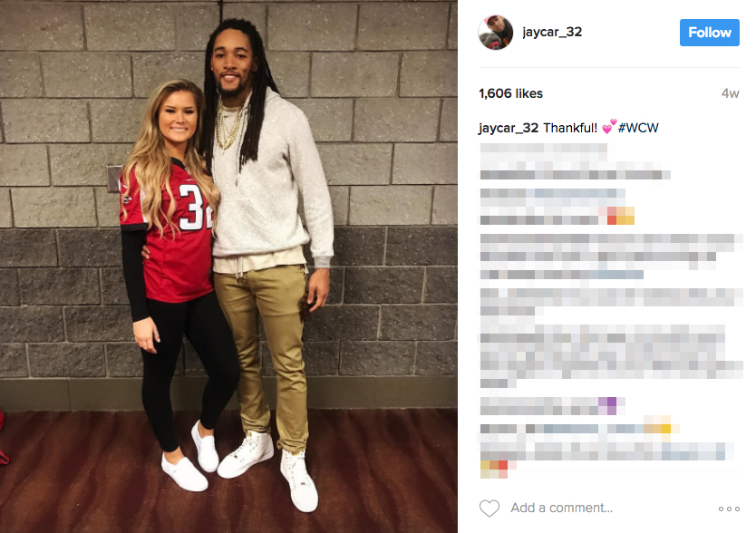
Task: Click the Add a comment field
Action: pos(562,508)
